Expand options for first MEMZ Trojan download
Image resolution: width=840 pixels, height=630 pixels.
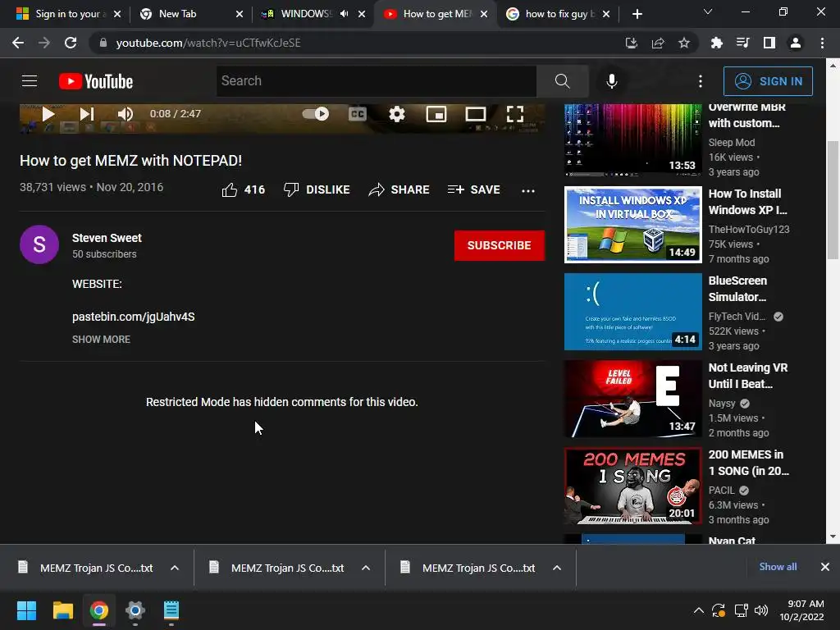175,568
